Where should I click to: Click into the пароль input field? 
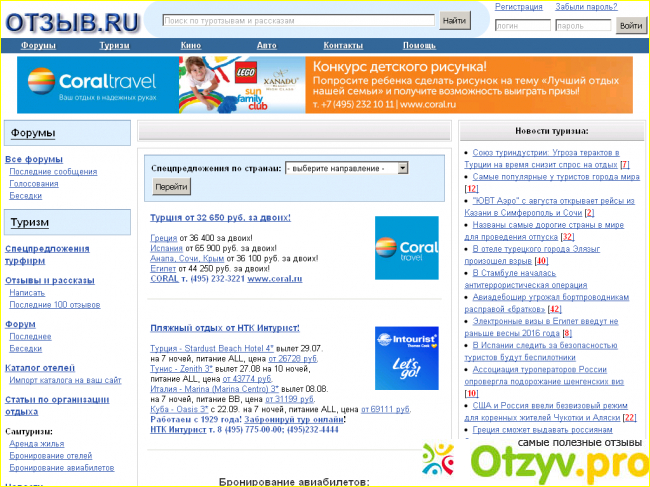[582, 26]
